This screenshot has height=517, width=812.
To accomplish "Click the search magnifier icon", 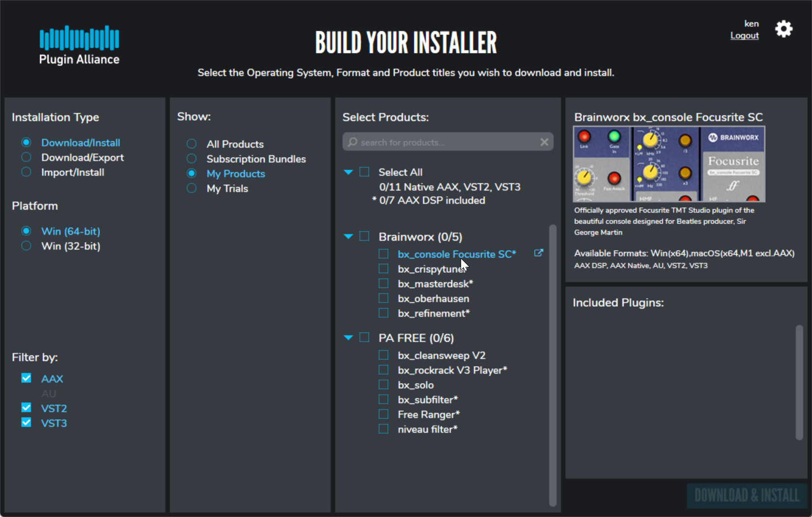I will (x=352, y=142).
